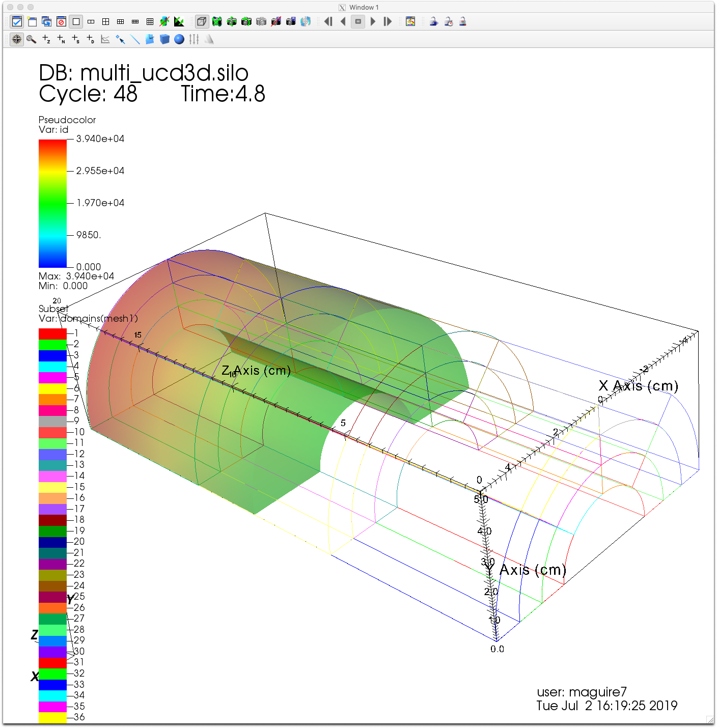Select the Axis restriction tool
The width and height of the screenshot is (717, 728).
coord(194,39)
